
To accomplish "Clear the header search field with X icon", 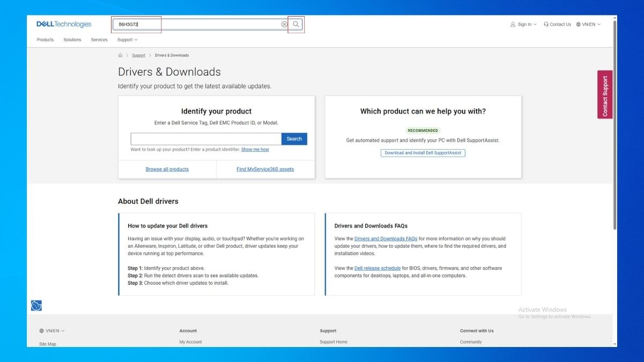I will [x=284, y=24].
